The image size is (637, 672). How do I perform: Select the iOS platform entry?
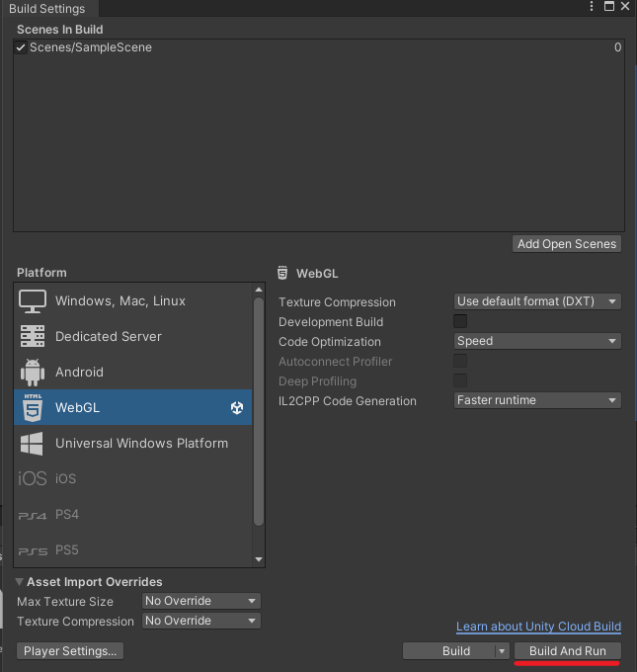132,478
